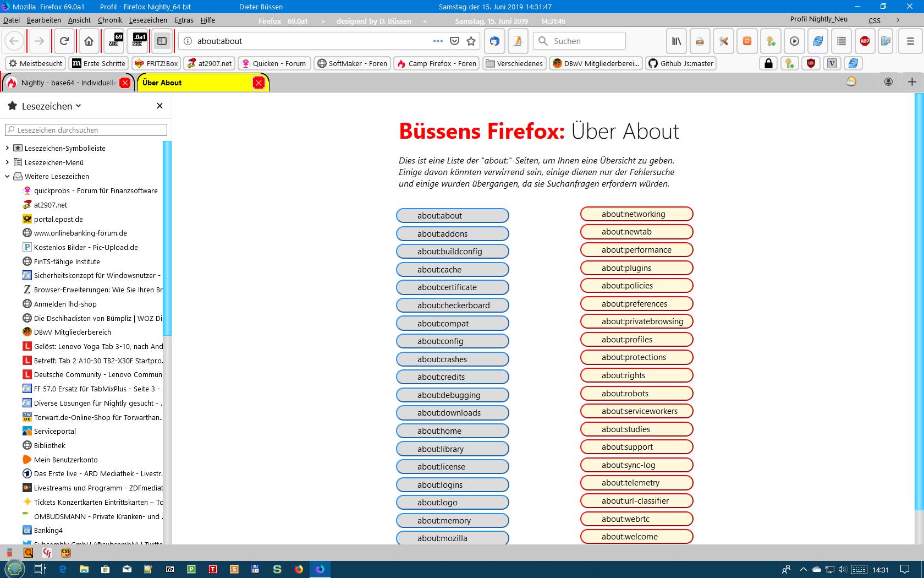
Task: Click the Lesezeichen durchsuchen search field
Action: [86, 130]
